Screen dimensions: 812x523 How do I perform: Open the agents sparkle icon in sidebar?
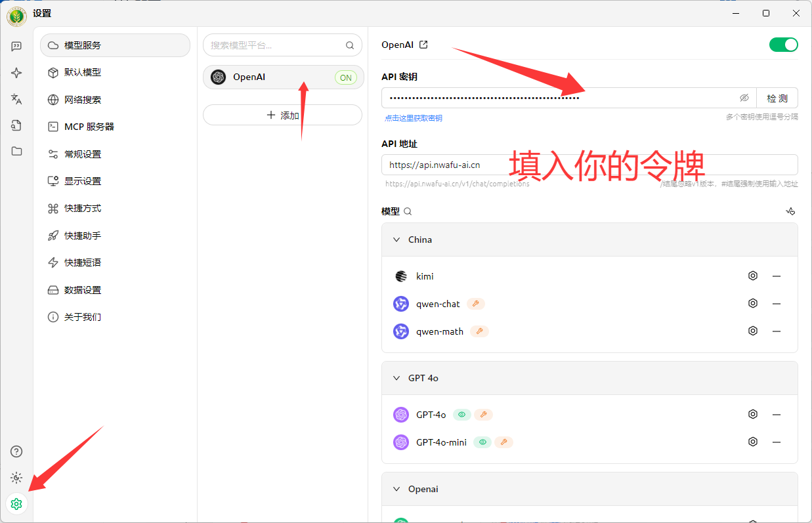[16, 73]
